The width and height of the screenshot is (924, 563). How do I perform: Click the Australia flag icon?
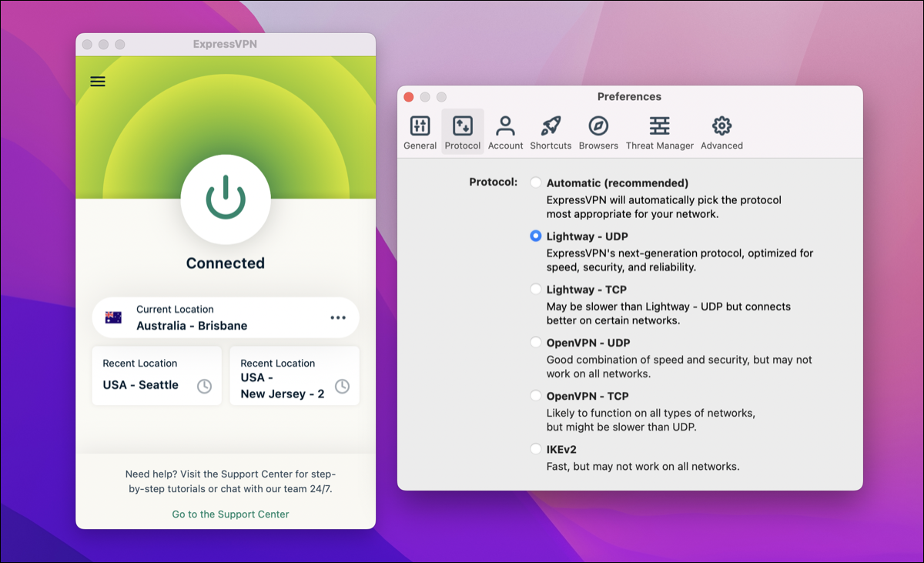tap(113, 317)
